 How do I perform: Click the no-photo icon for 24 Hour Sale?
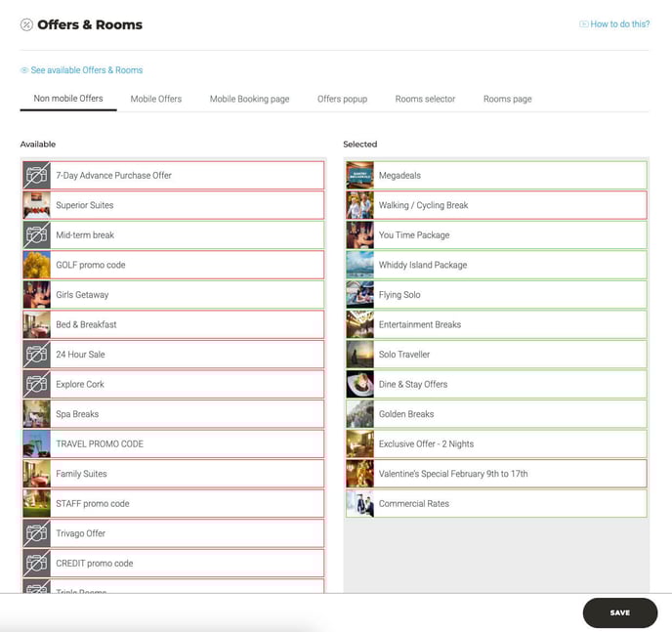click(x=36, y=355)
